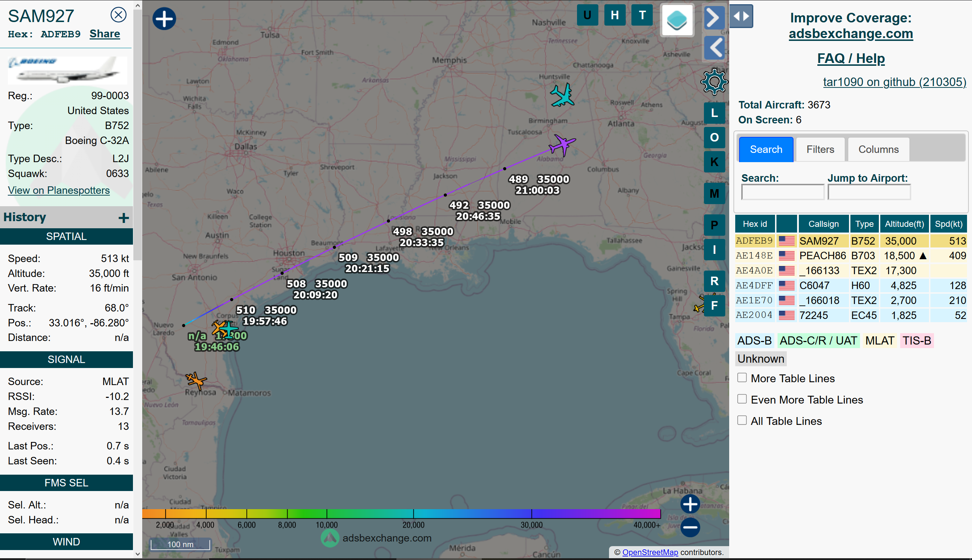Screen dimensions: 972x560
Task: Sort table by Hex id column
Action: pyautogui.click(x=754, y=224)
